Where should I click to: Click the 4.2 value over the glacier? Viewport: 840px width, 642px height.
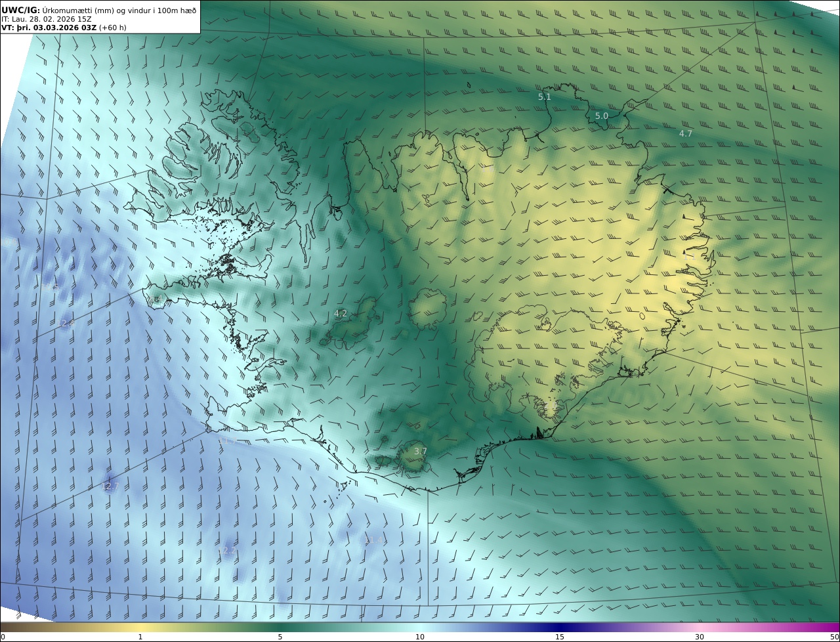[x=341, y=314]
